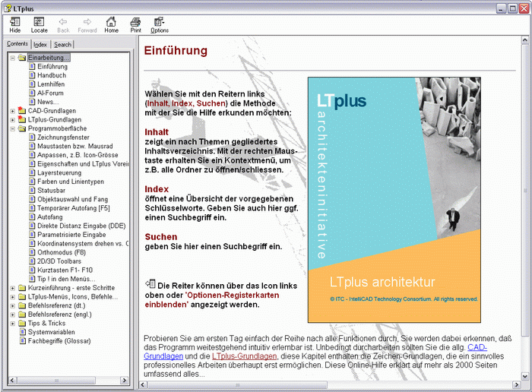Open the Temporärer Autofang [F5] topic
The height and width of the screenshot is (392, 532).
(x=73, y=208)
